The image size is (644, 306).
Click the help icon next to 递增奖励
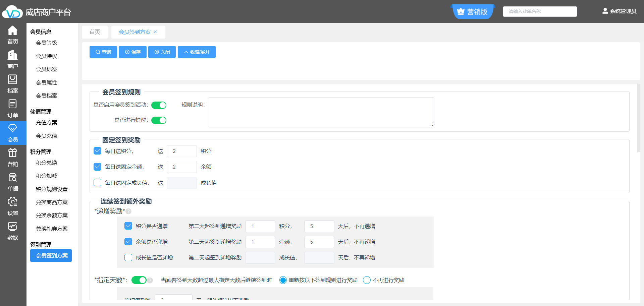click(x=128, y=211)
